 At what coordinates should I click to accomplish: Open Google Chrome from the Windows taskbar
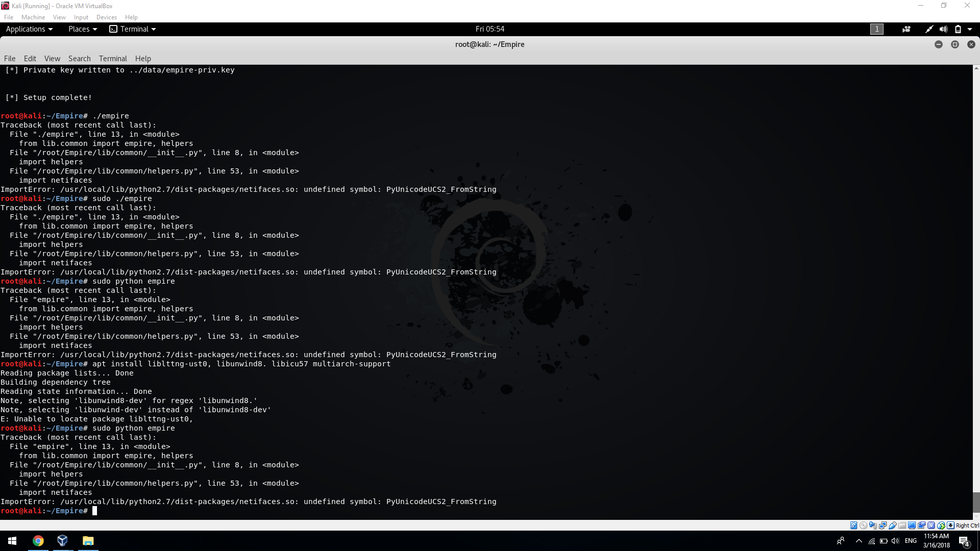(x=38, y=540)
